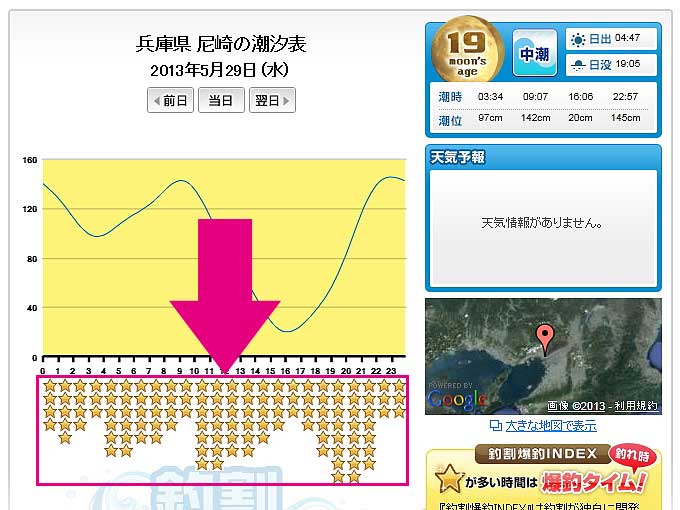
Task: Click the red map pin marker
Action: 545,339
